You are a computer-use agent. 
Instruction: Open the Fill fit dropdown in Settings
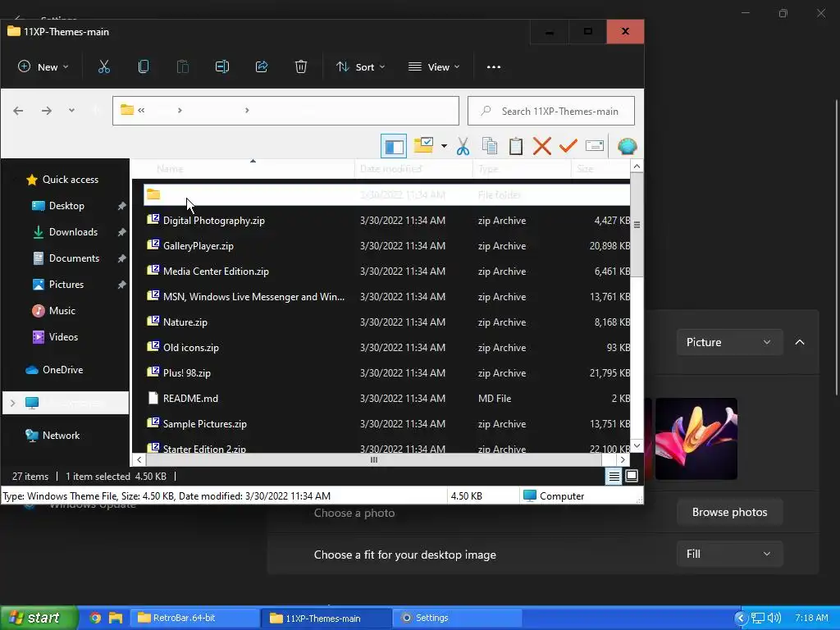(x=729, y=554)
